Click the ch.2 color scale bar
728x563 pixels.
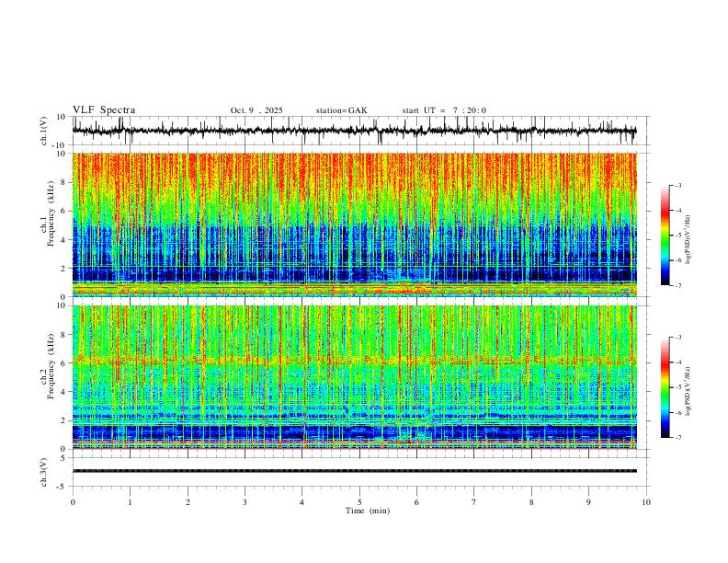665,387
